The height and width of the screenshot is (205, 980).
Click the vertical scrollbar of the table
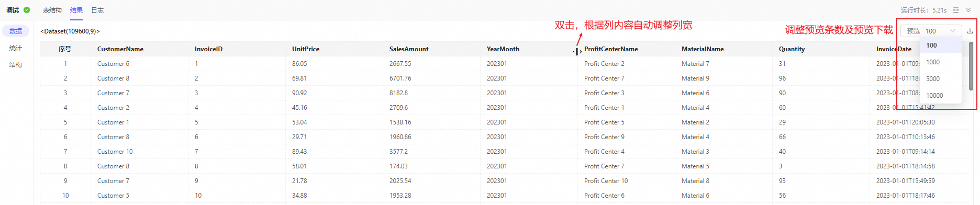coord(971,66)
